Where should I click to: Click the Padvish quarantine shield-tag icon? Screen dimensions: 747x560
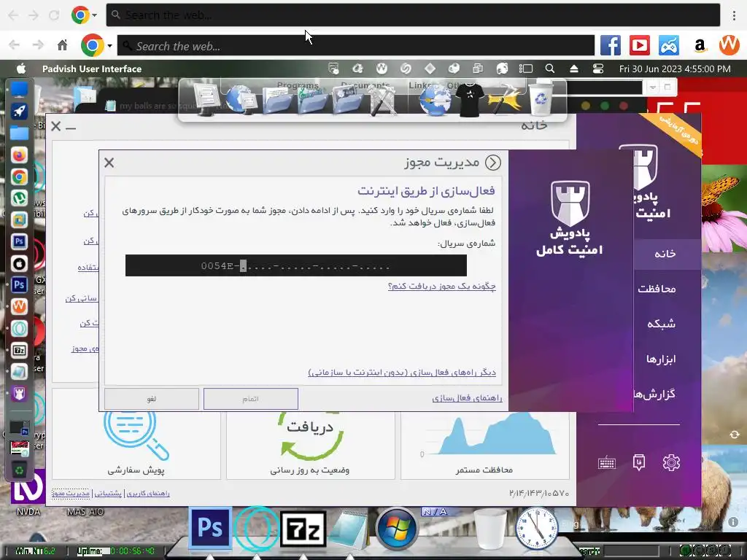tap(639, 462)
